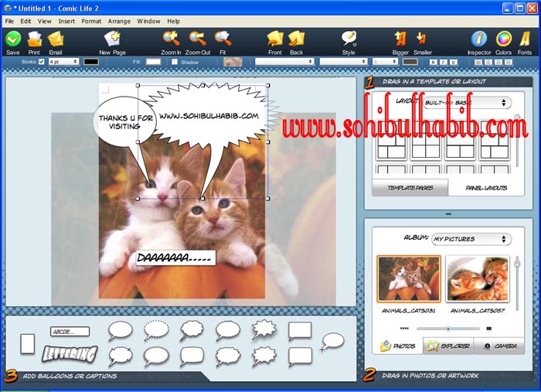This screenshot has width=541, height=392.
Task: Open the Arrange menu
Action: tap(119, 21)
